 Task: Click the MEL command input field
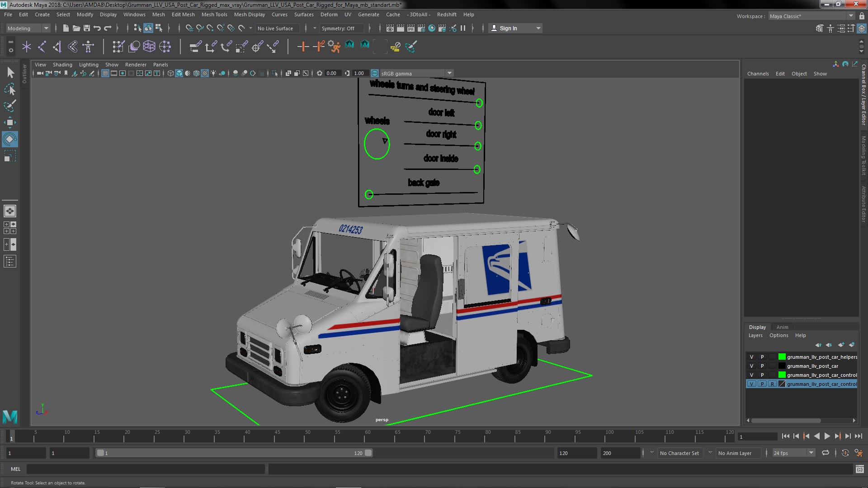point(146,469)
